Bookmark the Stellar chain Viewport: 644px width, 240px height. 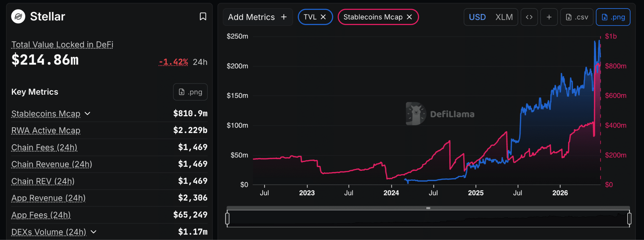coord(203,17)
